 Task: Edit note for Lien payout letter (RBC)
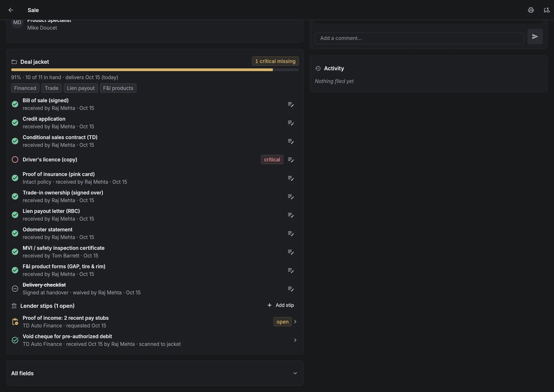click(291, 215)
